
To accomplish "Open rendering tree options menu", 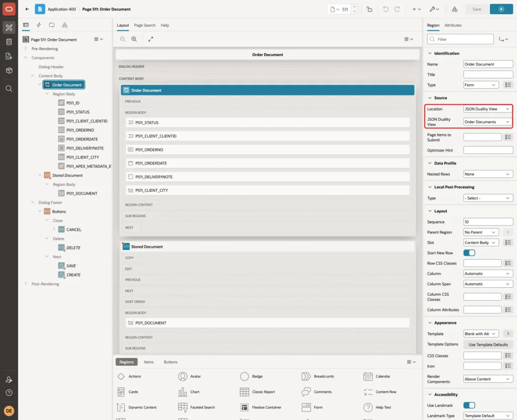I will 98,39.
